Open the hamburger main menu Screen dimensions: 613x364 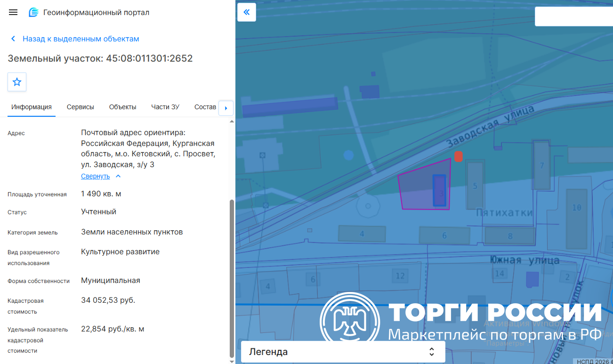pos(13,12)
